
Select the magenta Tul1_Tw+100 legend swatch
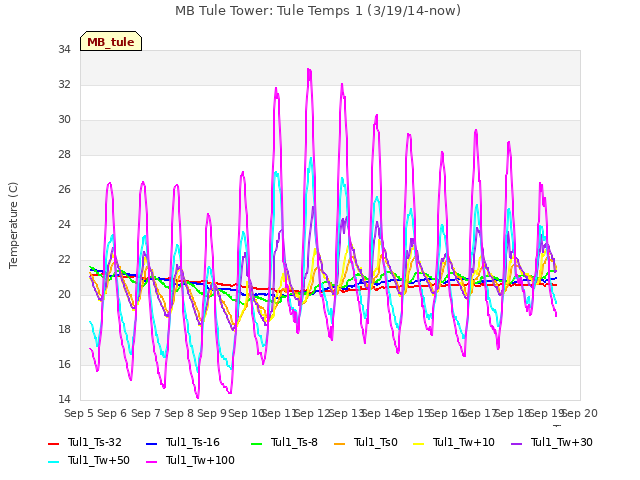point(151,461)
